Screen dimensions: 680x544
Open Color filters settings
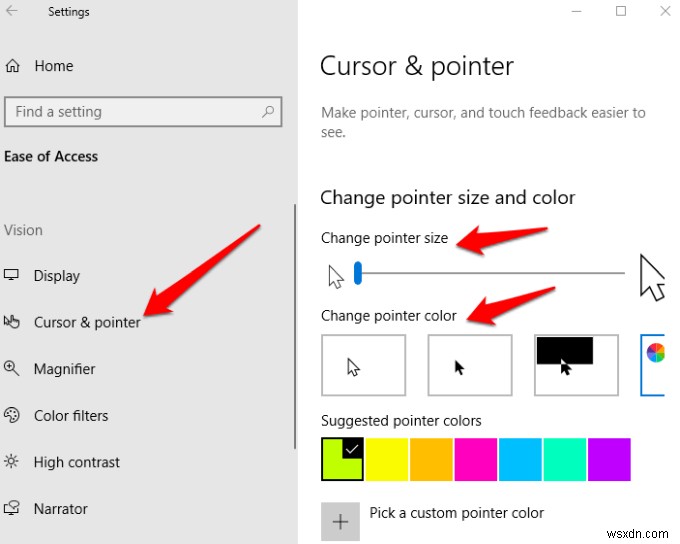coord(71,416)
